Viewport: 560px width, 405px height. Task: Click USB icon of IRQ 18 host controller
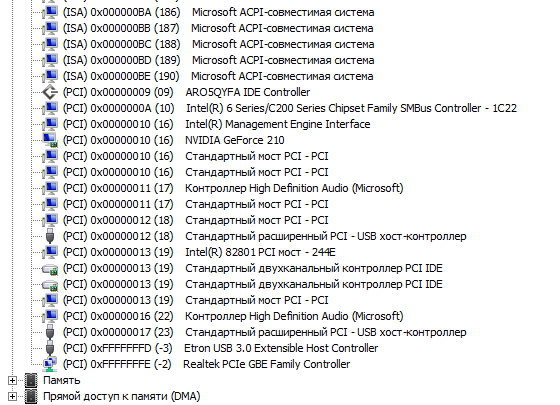point(50,236)
